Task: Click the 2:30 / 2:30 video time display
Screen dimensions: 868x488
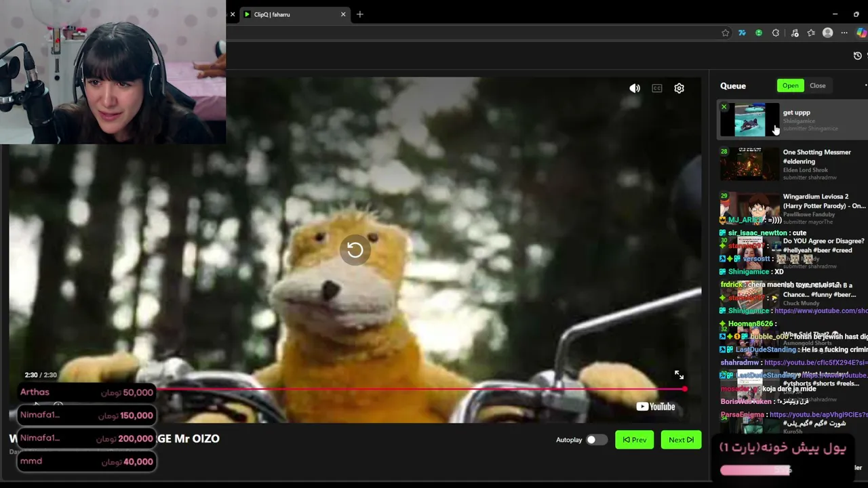Action: pyautogui.click(x=41, y=375)
